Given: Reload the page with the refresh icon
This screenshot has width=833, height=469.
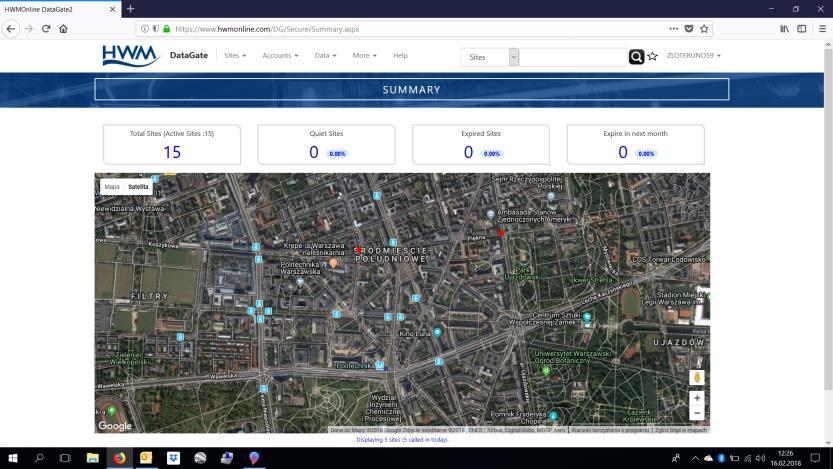Looking at the screenshot, I should [46, 29].
